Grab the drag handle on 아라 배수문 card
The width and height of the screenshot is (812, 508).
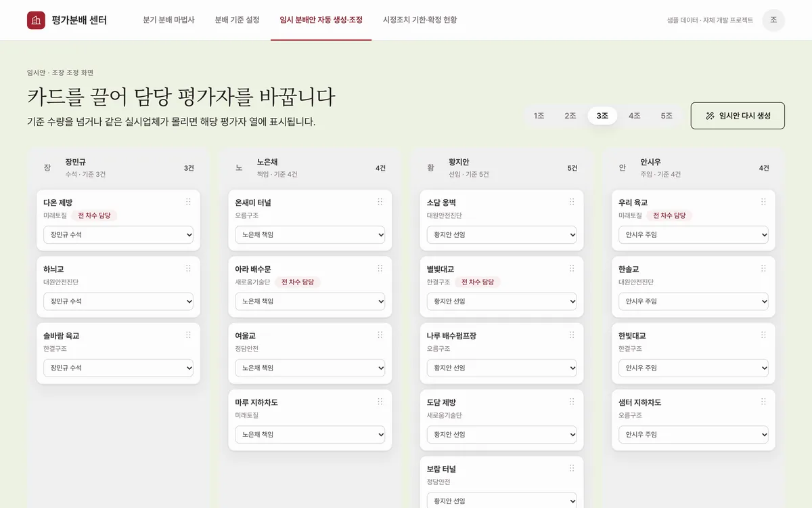coord(380,268)
